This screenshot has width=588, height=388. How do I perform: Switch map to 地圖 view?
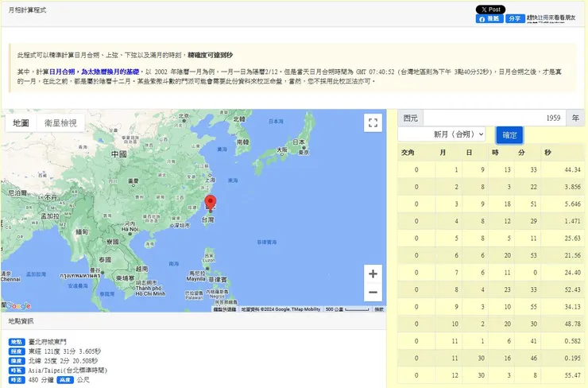point(21,123)
